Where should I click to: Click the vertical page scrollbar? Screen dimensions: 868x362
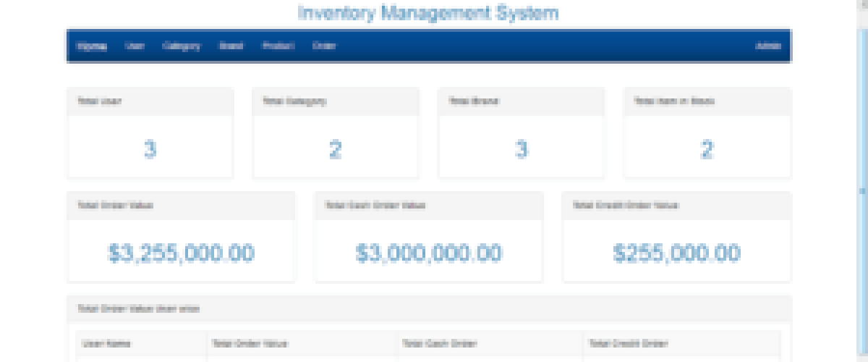[861, 190]
